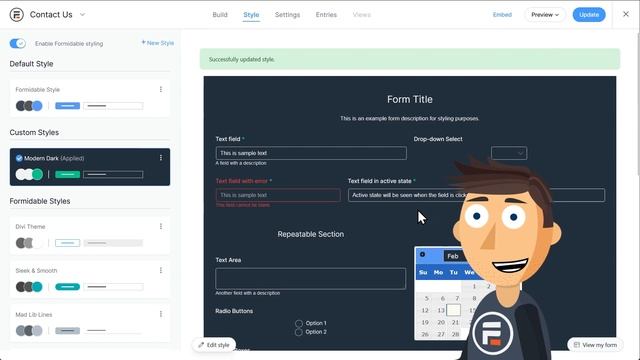The image size is (640, 360).
Task: Open the Sleek & Smooth options menu
Action: (x=161, y=270)
